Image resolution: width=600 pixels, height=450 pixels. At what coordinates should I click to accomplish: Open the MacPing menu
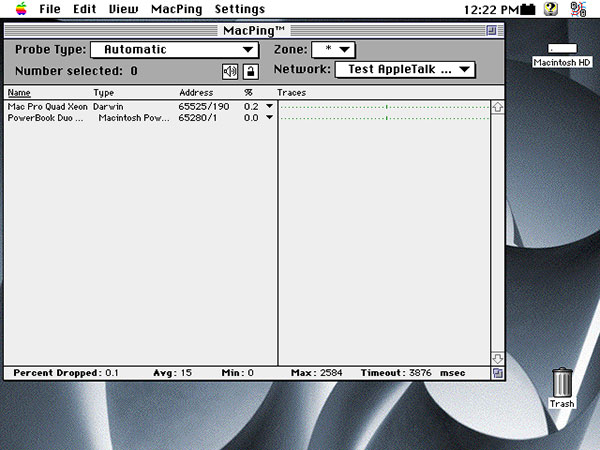176,9
